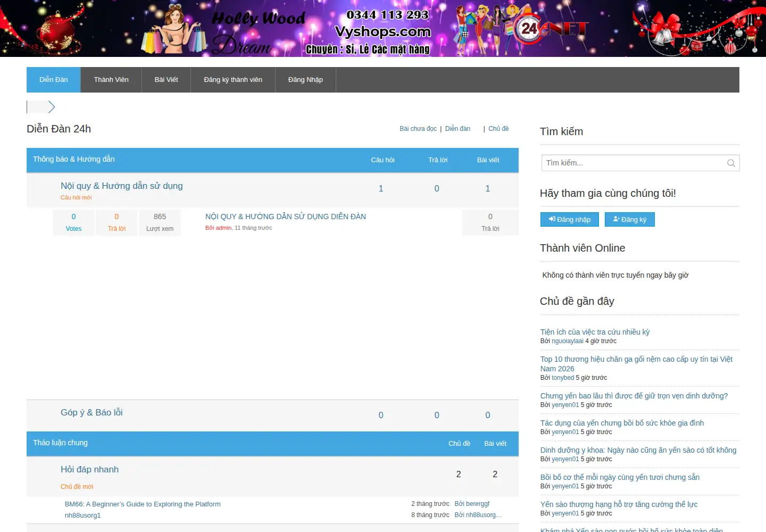Select Đăng Nhập in the navigation bar
766x532 pixels.
coord(305,80)
